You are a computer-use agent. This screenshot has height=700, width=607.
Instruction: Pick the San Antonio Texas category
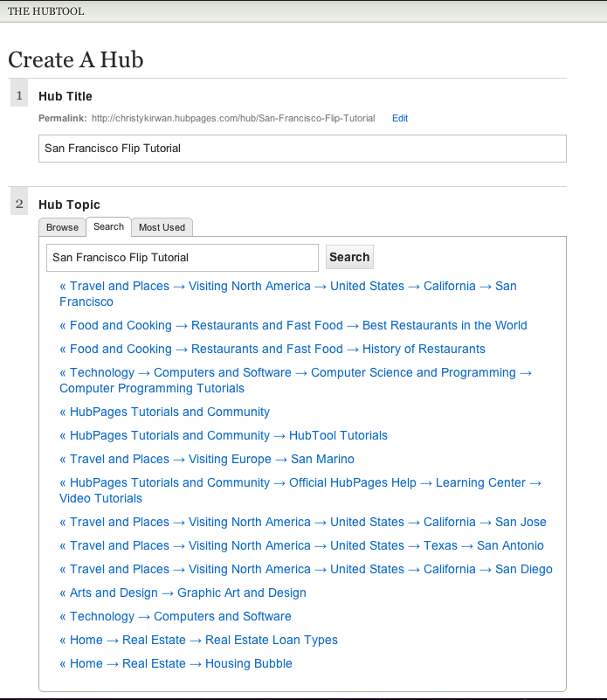pyautogui.click(x=301, y=545)
